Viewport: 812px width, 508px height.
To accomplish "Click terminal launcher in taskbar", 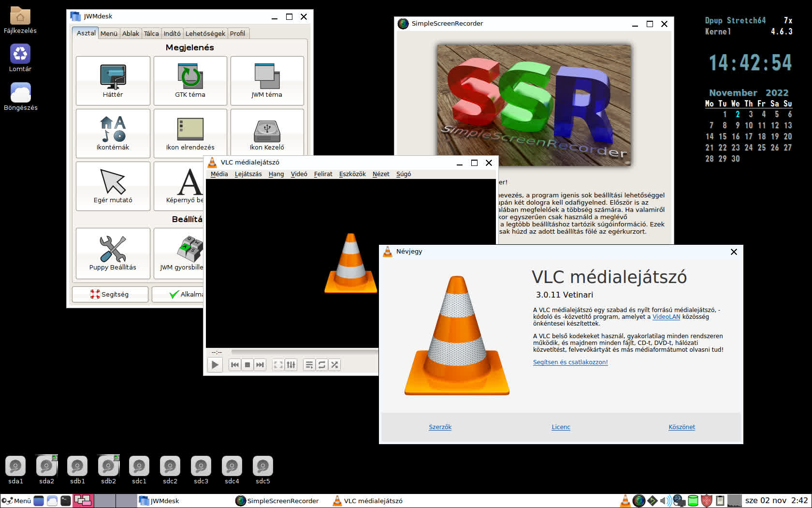I will (66, 501).
